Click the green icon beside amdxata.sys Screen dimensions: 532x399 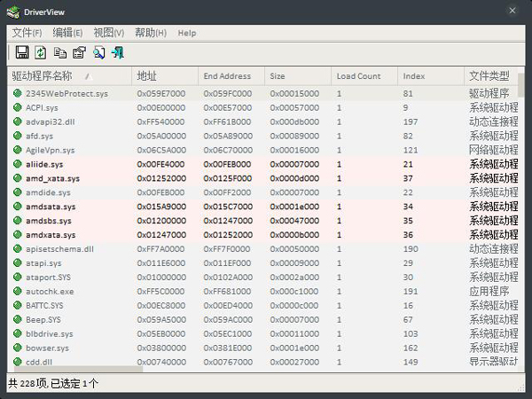pyautogui.click(x=18, y=234)
